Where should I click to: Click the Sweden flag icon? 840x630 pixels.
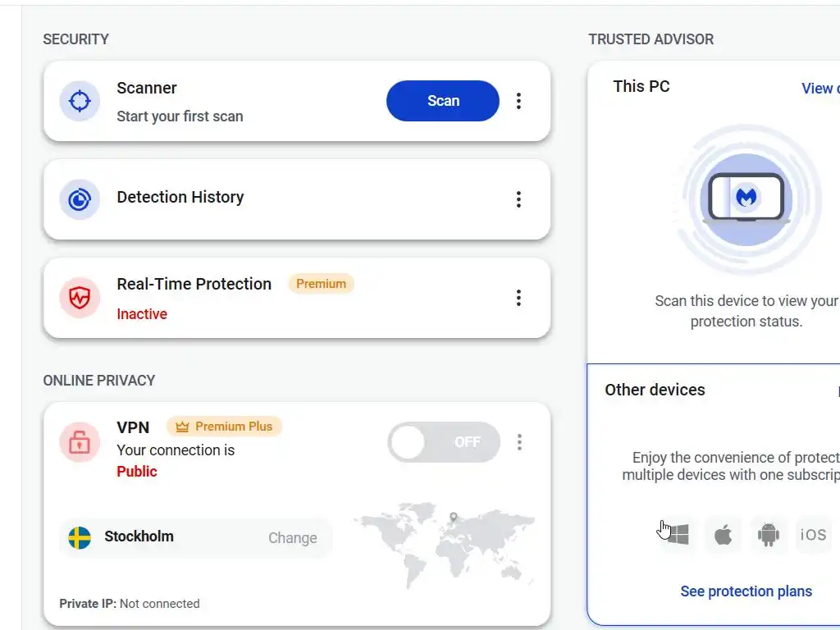click(x=80, y=538)
